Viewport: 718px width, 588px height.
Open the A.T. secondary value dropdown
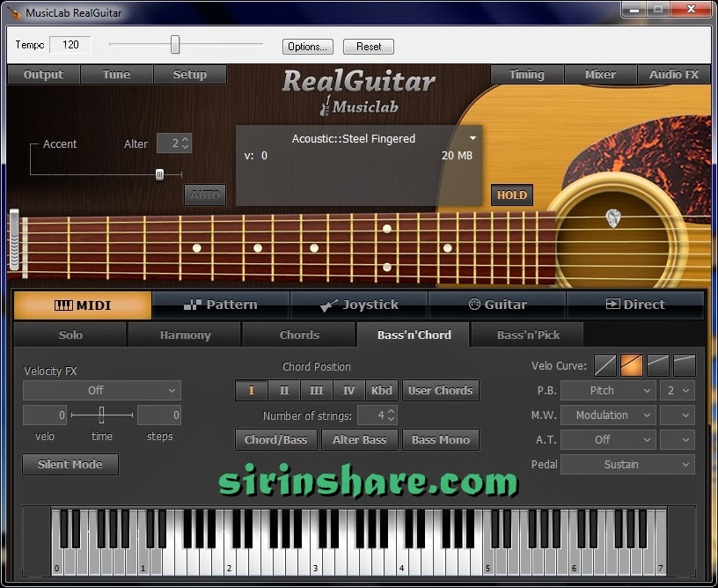click(678, 440)
